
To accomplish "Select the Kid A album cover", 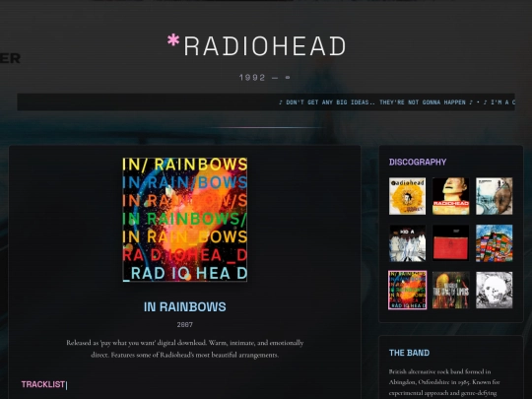I will (407, 243).
